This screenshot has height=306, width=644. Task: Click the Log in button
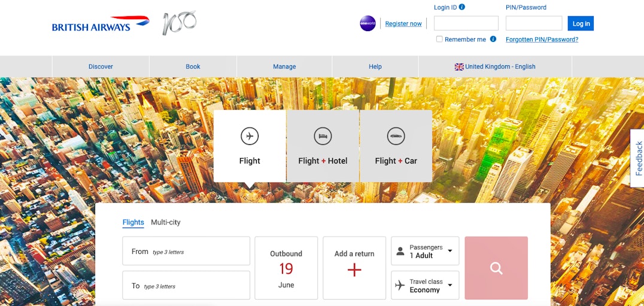coord(581,23)
